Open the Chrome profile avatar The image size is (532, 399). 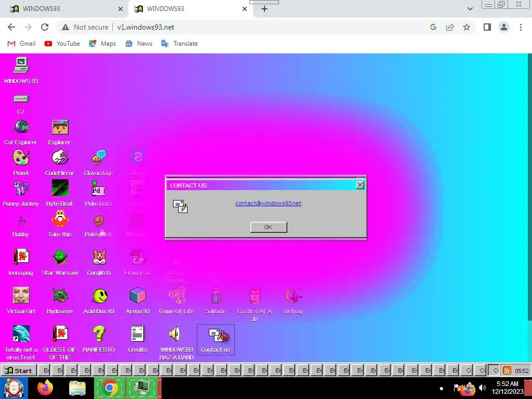pos(504,27)
